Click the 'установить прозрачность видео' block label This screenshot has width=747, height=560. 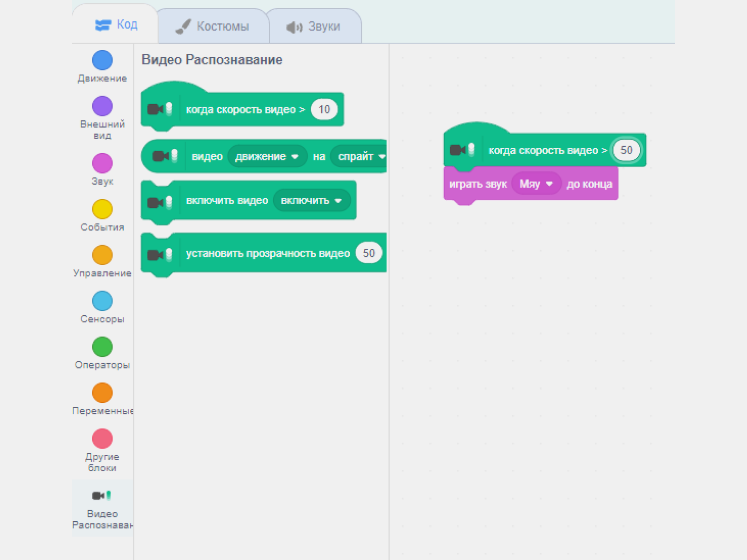point(268,254)
